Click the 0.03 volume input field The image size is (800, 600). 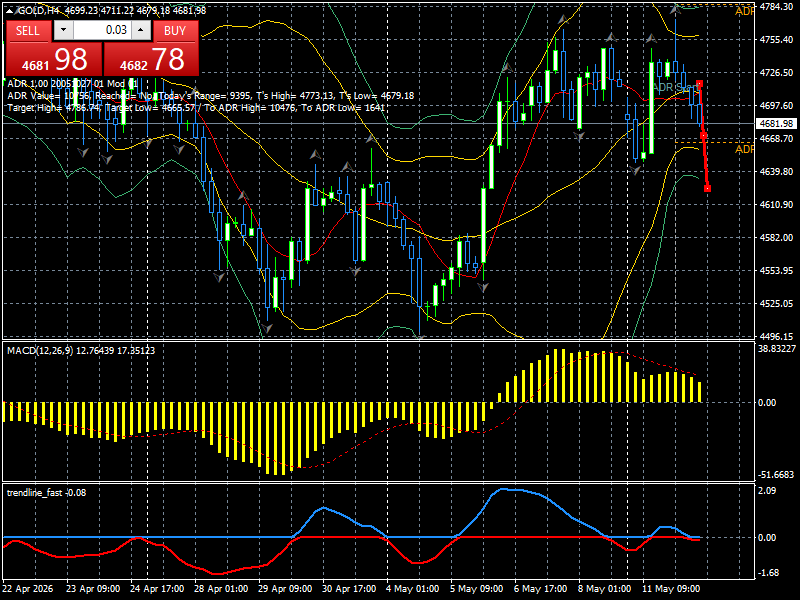pos(102,30)
